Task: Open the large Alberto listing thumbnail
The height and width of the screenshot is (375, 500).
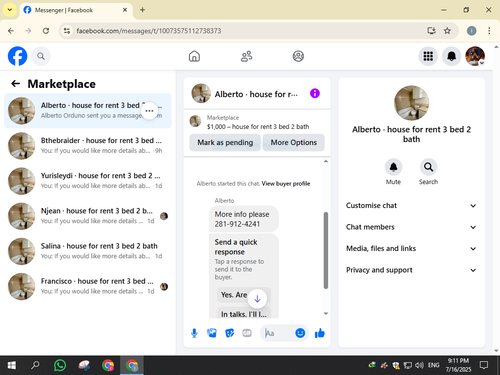Action: point(411,103)
